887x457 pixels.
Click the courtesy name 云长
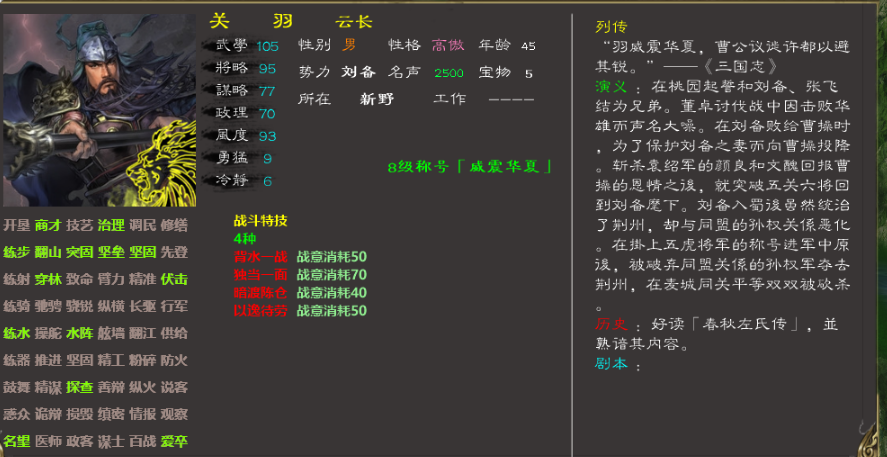click(x=354, y=22)
